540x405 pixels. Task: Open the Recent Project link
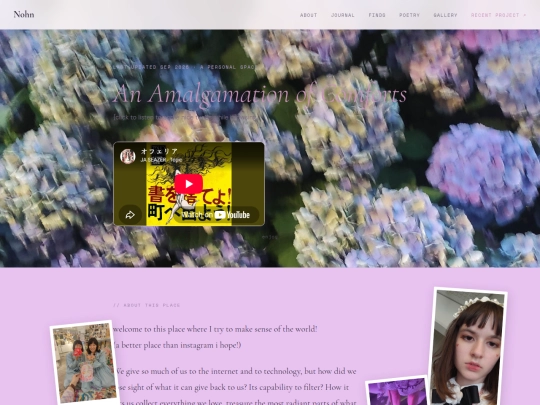[498, 15]
